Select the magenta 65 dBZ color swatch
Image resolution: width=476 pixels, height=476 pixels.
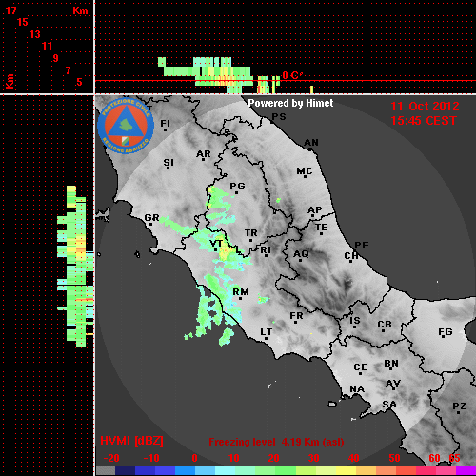[466, 470]
